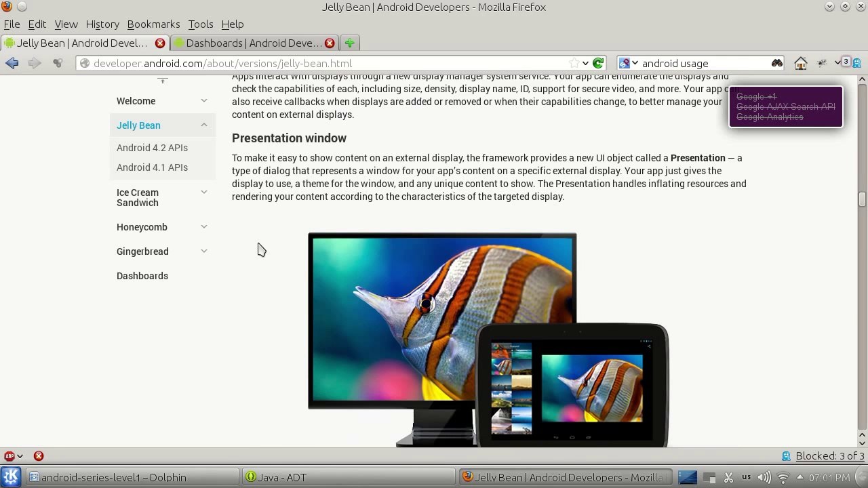Click the Firefox Jelly Bean taskbar entry
The height and width of the screenshot is (488, 868).
click(566, 477)
